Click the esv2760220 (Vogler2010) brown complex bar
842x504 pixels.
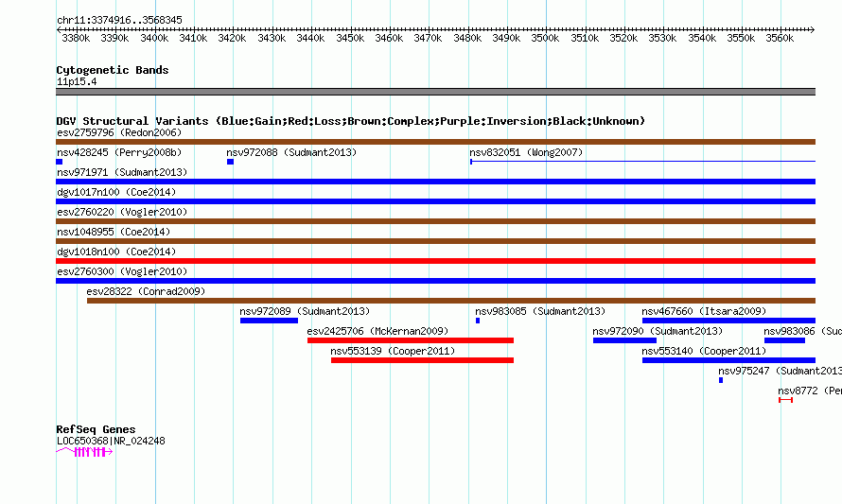pos(435,221)
